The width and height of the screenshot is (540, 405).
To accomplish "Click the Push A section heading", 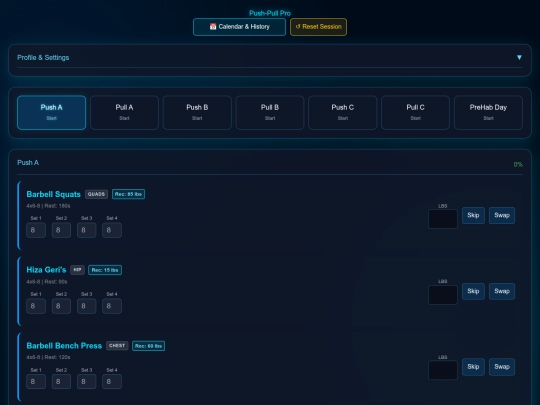I will [28, 163].
